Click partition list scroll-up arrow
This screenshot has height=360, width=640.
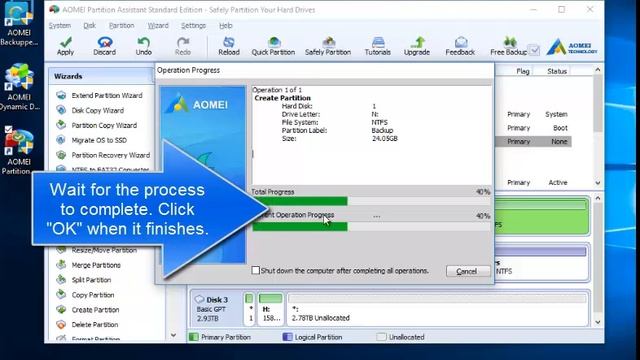tap(598, 70)
